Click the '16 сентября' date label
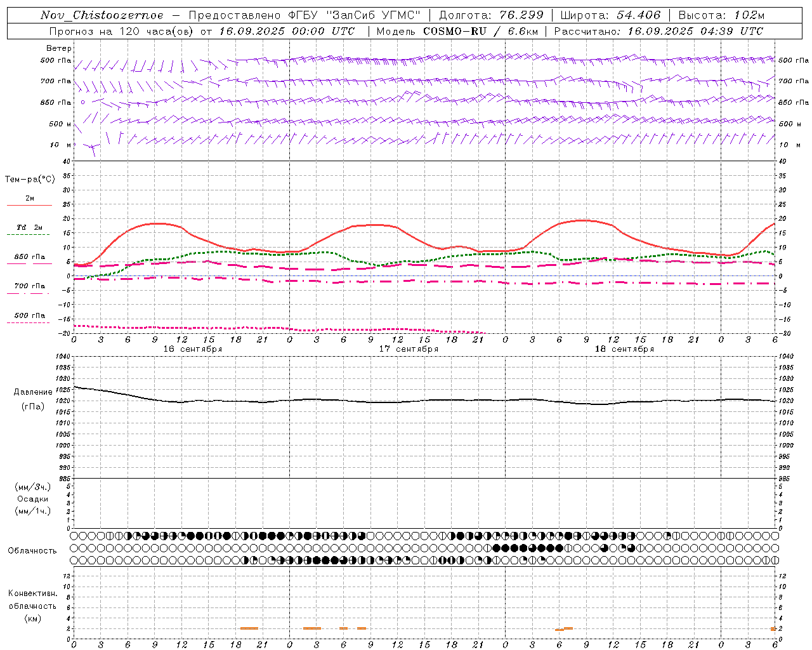 (193, 349)
